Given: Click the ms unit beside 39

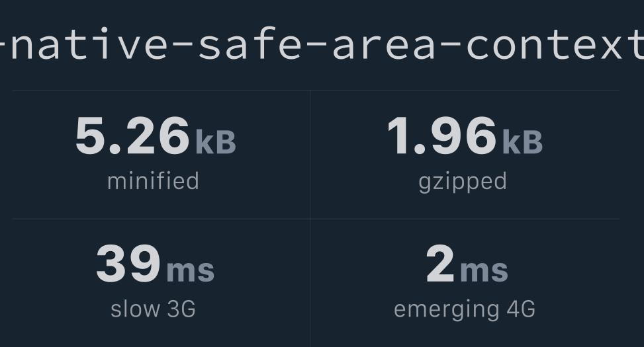Looking at the screenshot, I should [x=190, y=270].
